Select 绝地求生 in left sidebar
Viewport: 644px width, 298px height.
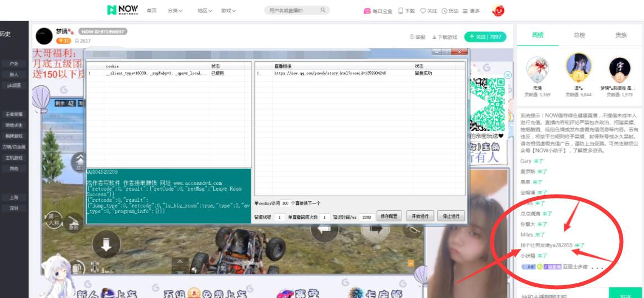click(14, 125)
